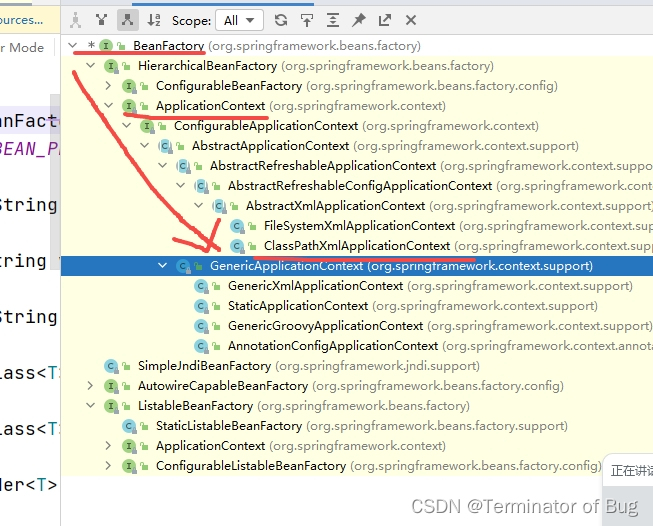Viewport: 653px width, 526px height.
Task: Select ApplicationContext text under HierarchicalBeanFactory
Action: pyautogui.click(x=210, y=105)
